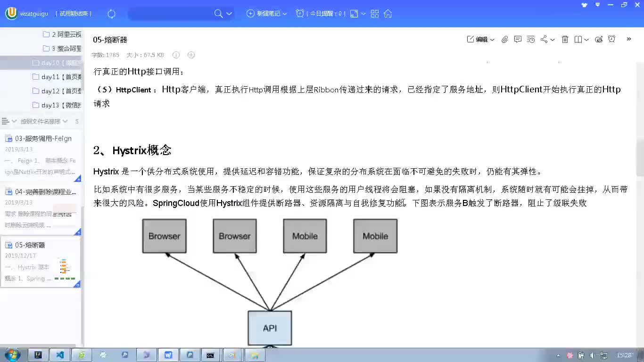
Task: Select the folder 2 阿里云视
Action: click(x=62, y=34)
